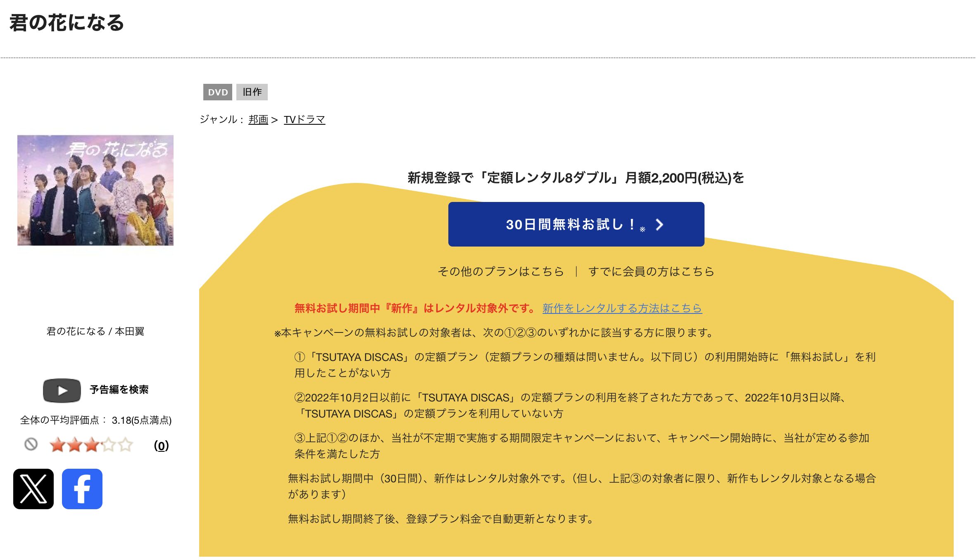Share on Facebook icon
The width and height of the screenshot is (976, 560).
(x=82, y=489)
